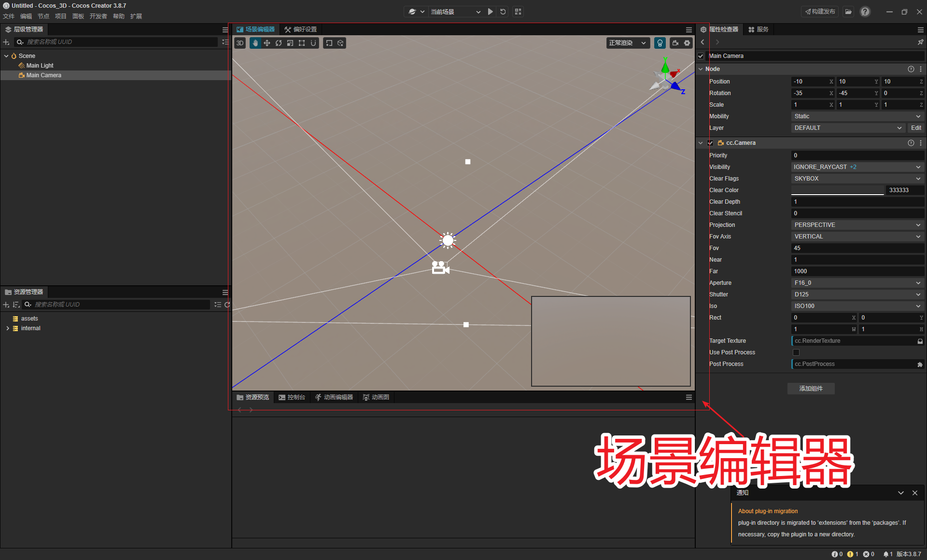Viewport: 927px width, 560px height.
Task: Select the scale transform tool
Action: 290,43
